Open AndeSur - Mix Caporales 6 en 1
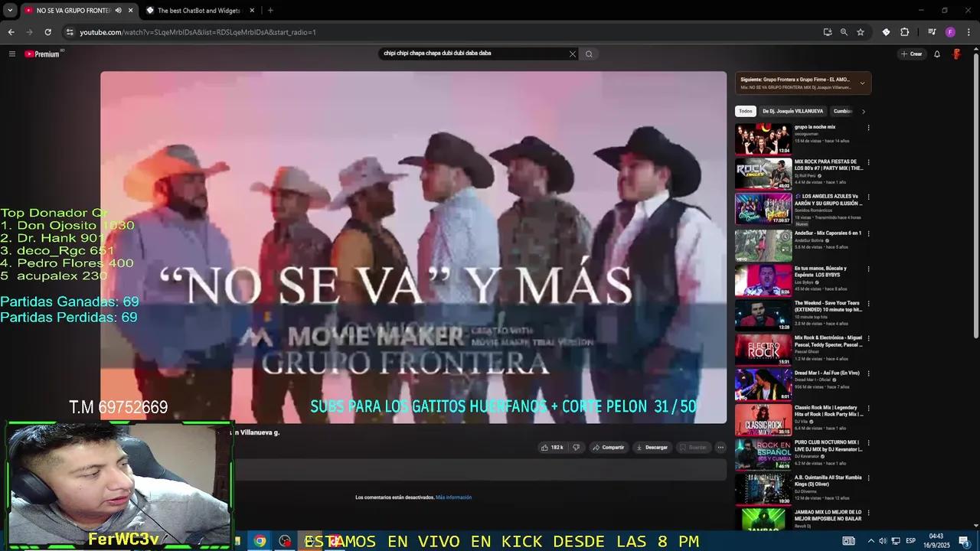The width and height of the screenshot is (980, 551). click(828, 233)
